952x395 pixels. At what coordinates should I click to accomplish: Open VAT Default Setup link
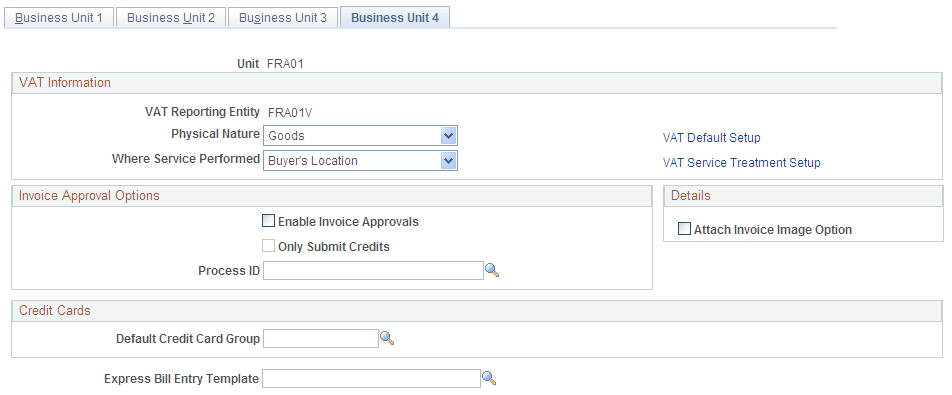[712, 138]
